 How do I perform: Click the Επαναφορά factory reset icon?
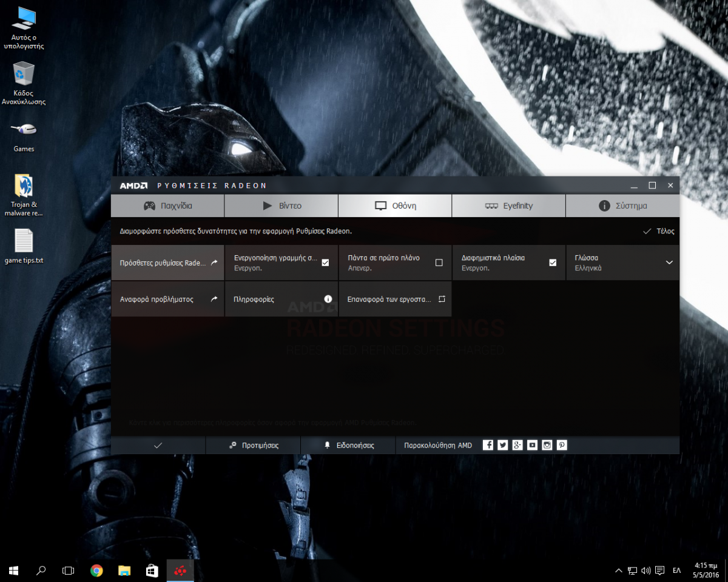442,299
